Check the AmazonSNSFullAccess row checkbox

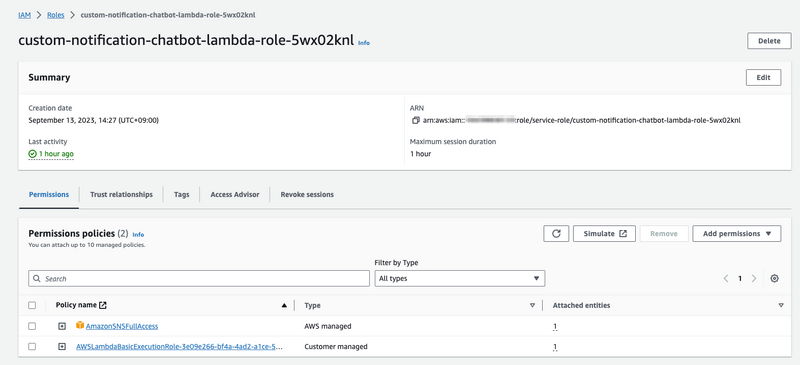pos(32,326)
